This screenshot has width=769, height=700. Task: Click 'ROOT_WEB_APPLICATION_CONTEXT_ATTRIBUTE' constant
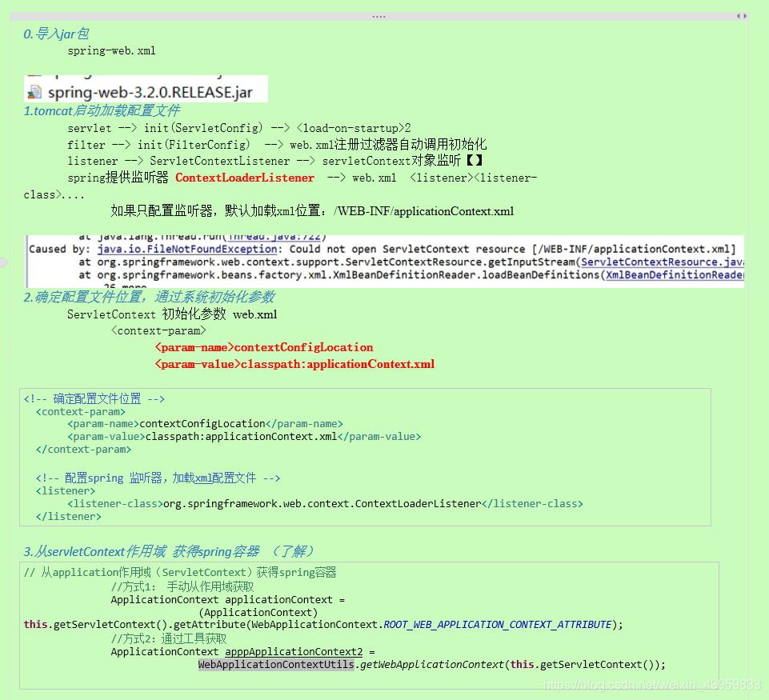(498, 625)
